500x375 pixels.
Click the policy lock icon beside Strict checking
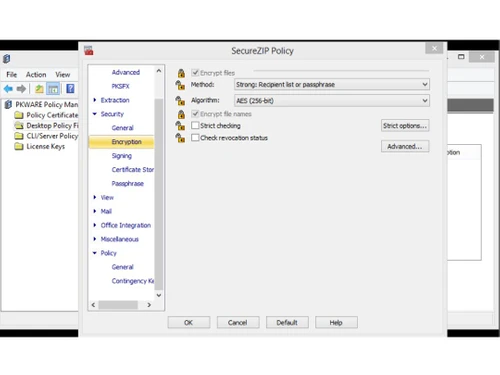180,126
